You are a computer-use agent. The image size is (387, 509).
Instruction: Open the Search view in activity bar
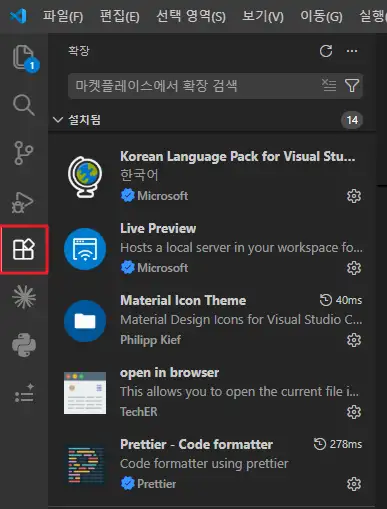point(23,105)
